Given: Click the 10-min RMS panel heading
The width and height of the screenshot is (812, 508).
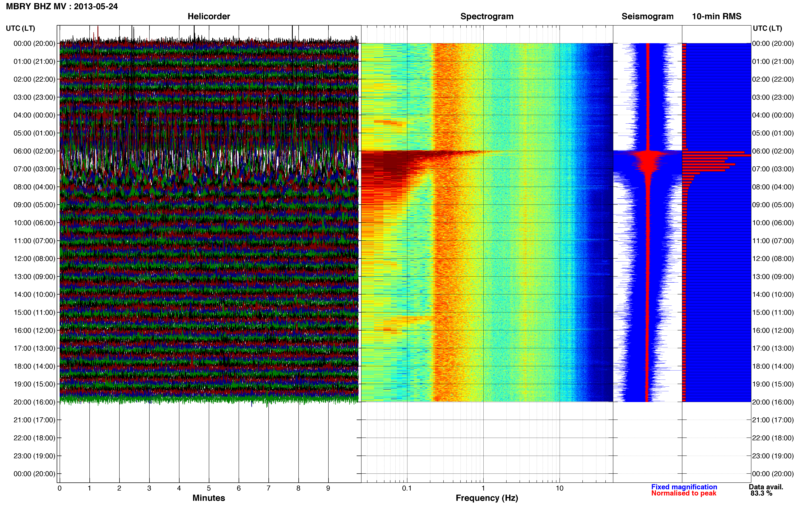Looking at the screenshot, I should coord(716,16).
